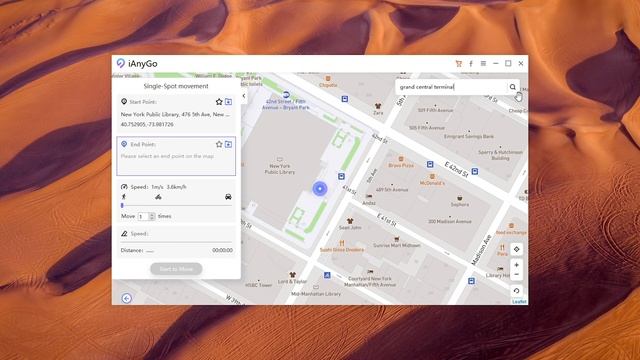
Task: Click the Sephora store marker
Action: click(x=460, y=198)
